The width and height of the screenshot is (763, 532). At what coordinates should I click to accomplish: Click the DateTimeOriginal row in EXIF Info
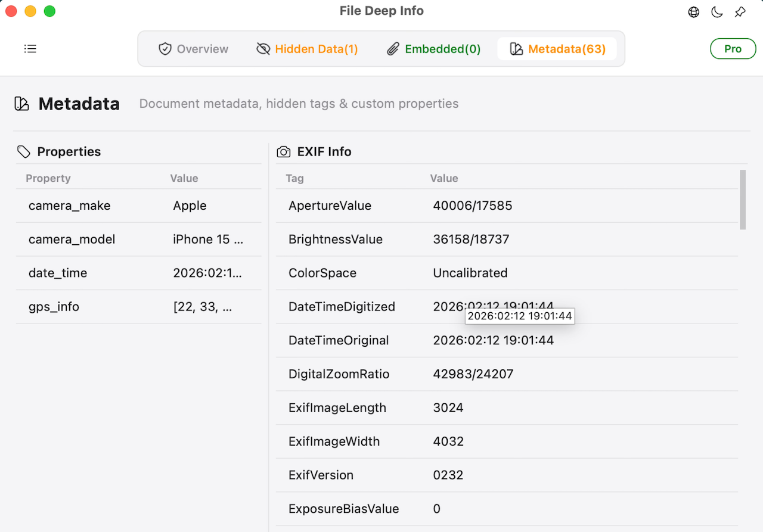[507, 340]
